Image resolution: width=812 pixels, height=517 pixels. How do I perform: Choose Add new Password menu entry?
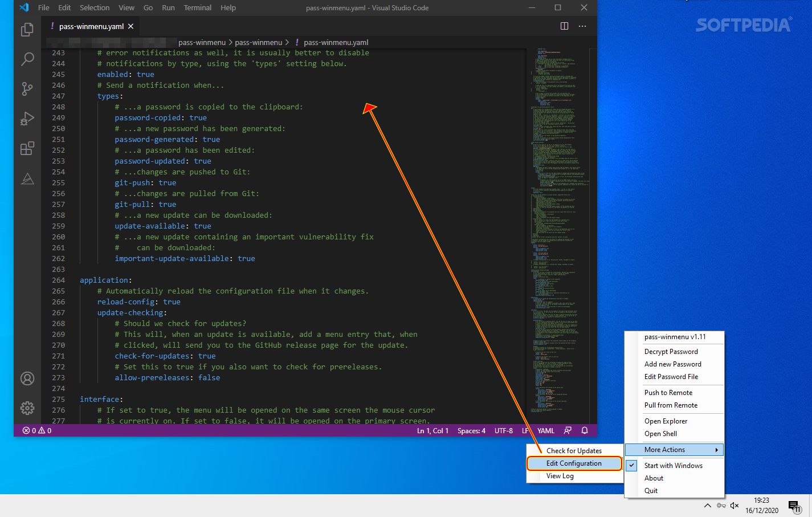(675, 364)
